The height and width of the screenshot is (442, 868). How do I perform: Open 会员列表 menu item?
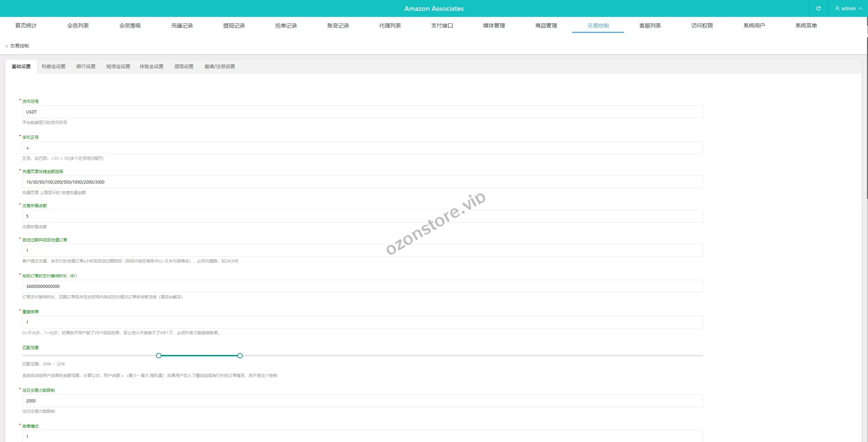78,26
